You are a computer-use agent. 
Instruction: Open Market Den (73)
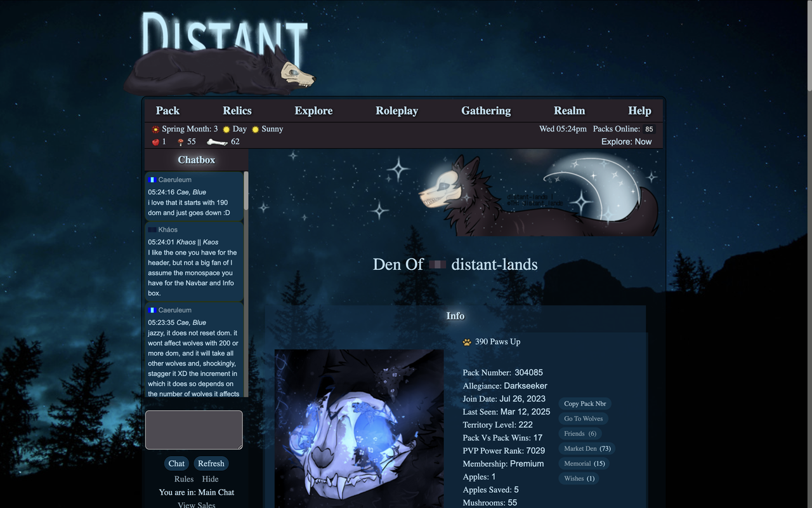(x=587, y=448)
